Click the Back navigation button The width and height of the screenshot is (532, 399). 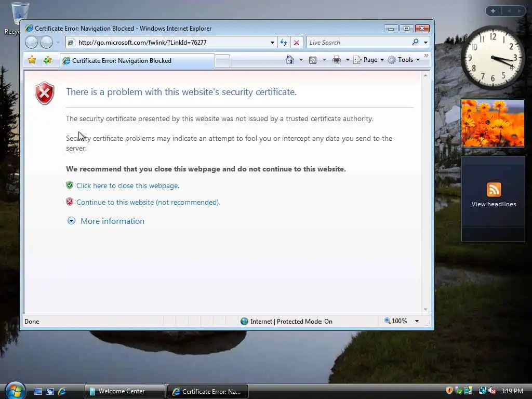[31, 43]
